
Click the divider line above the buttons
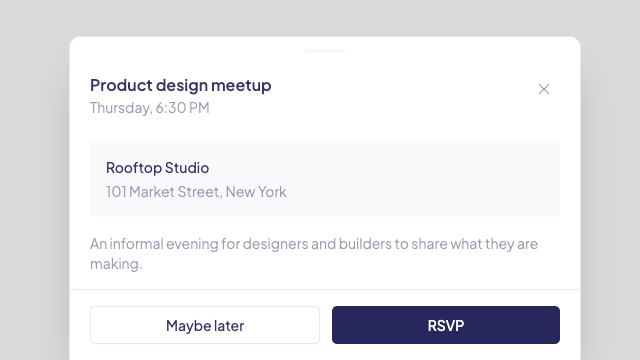point(325,289)
